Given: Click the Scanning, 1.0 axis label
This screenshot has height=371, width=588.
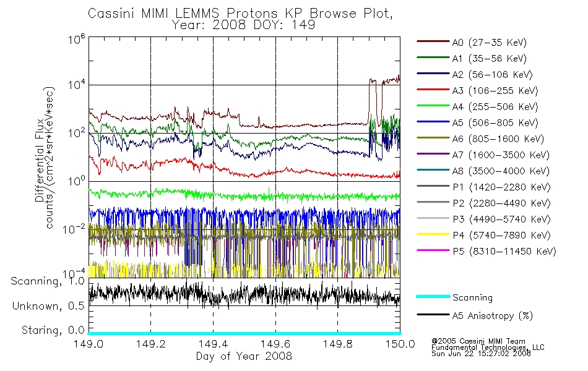Looking at the screenshot, I should point(48,281).
